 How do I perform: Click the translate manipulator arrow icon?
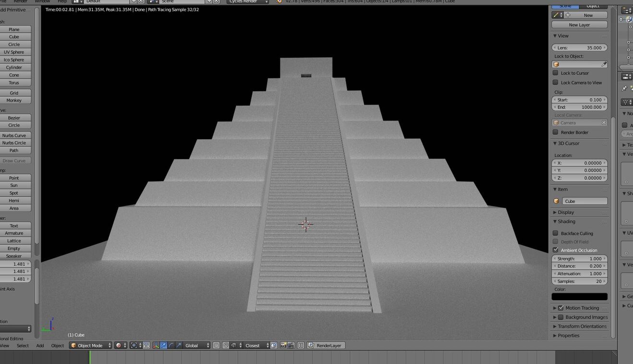pyautogui.click(x=164, y=345)
